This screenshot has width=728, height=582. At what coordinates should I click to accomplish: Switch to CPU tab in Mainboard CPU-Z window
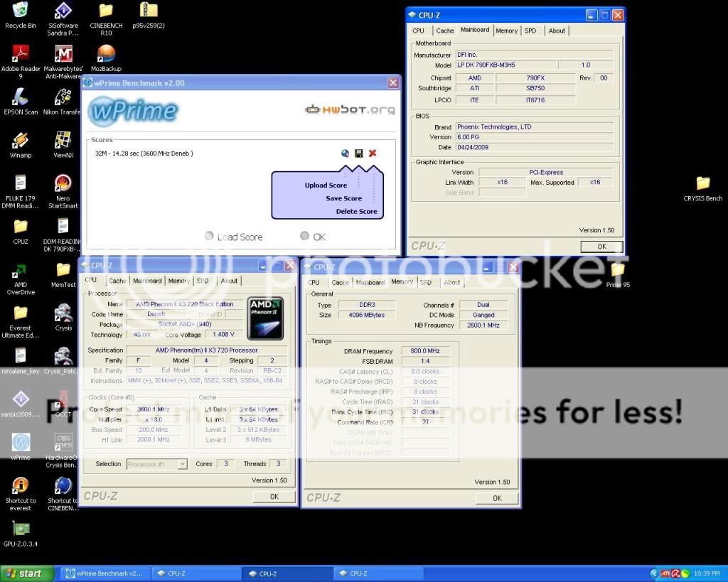[418, 31]
